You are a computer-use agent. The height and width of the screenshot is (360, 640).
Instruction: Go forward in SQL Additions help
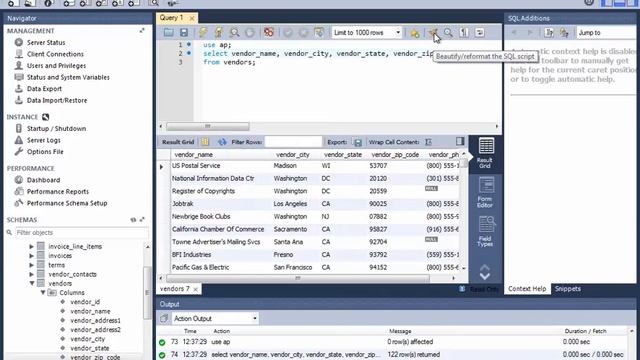pyautogui.click(x=530, y=32)
